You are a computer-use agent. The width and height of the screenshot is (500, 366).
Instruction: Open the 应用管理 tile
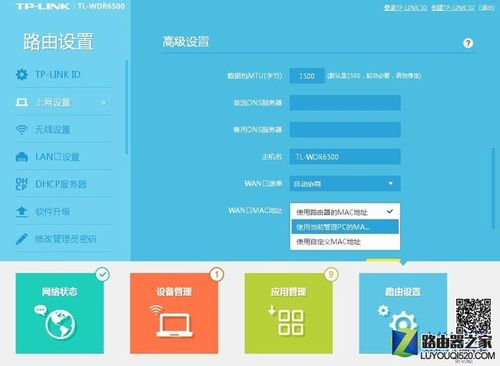coord(288,313)
